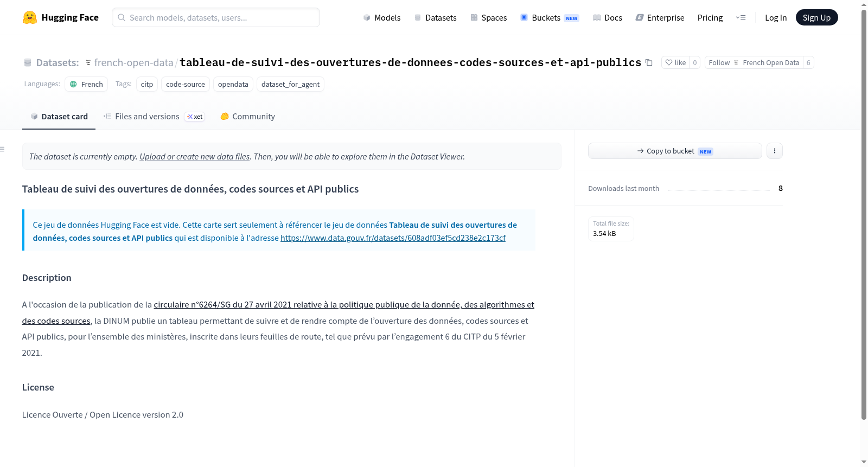Click the Downloads last month label
868x467 pixels.
pyautogui.click(x=623, y=188)
